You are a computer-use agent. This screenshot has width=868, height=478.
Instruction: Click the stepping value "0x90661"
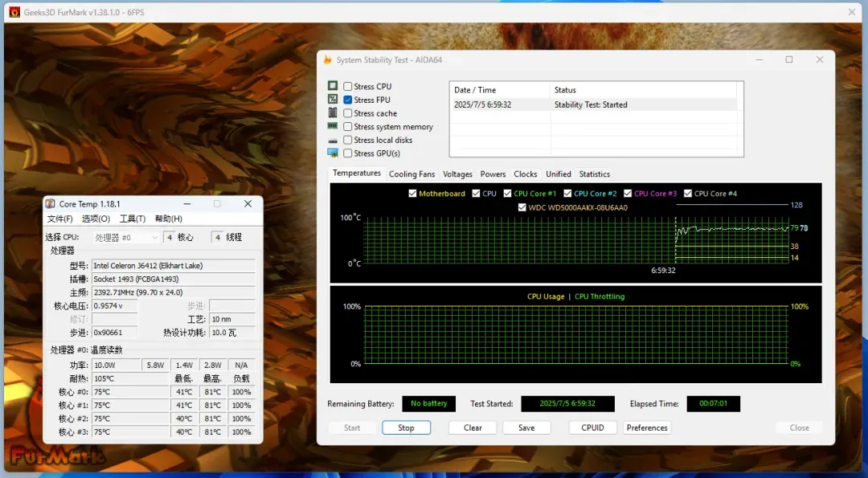[x=115, y=333]
